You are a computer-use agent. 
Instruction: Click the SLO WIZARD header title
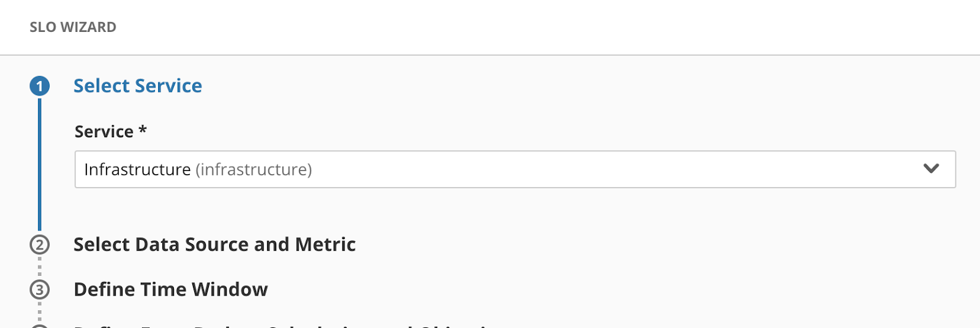(73, 27)
